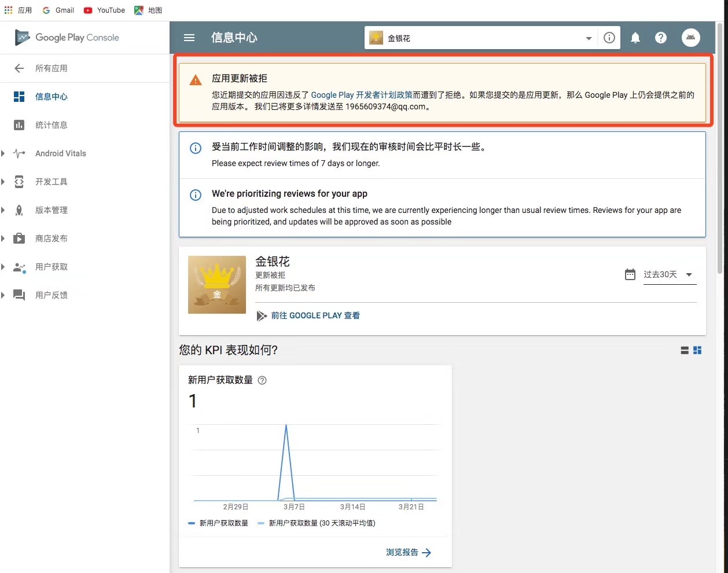
Task: Click the dashboard grid icon in sidebar
Action: coord(19,97)
